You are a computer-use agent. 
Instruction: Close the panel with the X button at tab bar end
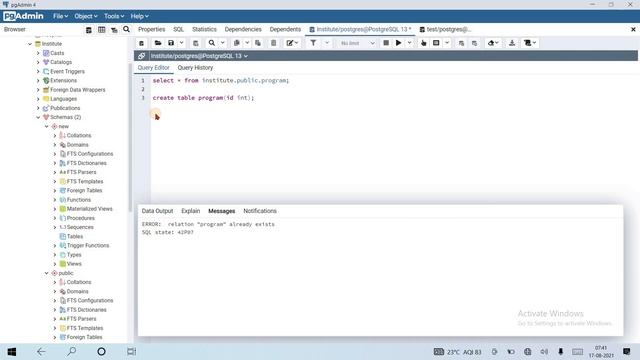(633, 29)
